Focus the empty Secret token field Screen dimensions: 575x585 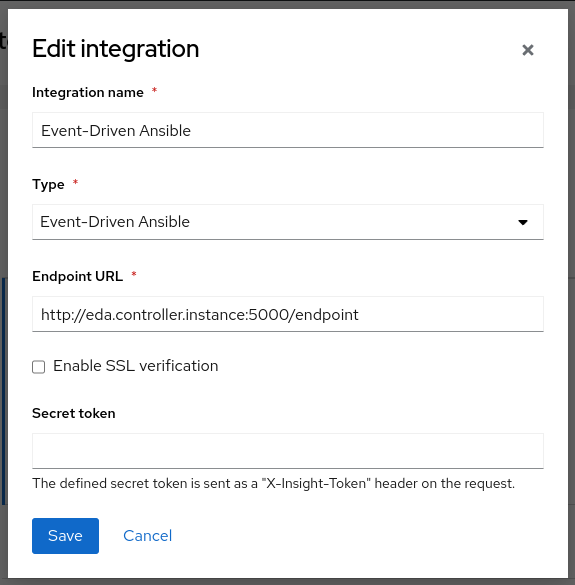coord(288,451)
